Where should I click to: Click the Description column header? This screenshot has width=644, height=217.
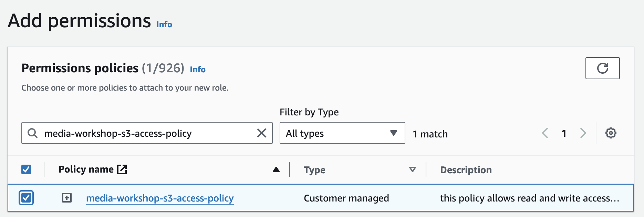click(x=466, y=170)
